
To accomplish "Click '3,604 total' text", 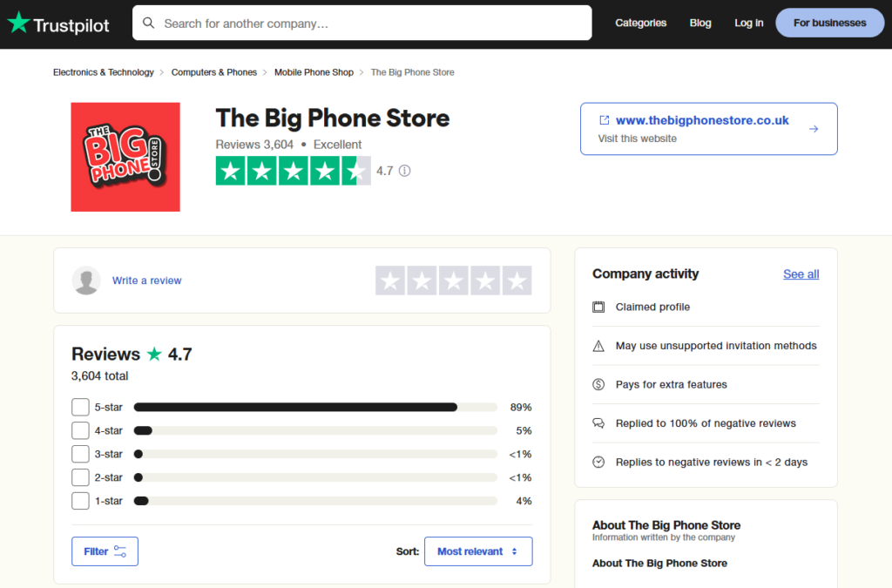I will coord(99,376).
